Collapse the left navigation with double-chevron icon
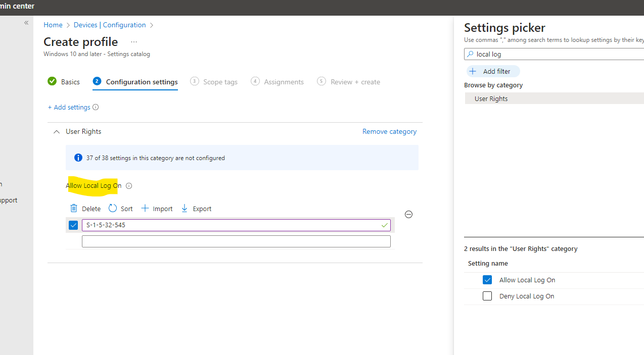The height and width of the screenshot is (355, 644). 26,23
